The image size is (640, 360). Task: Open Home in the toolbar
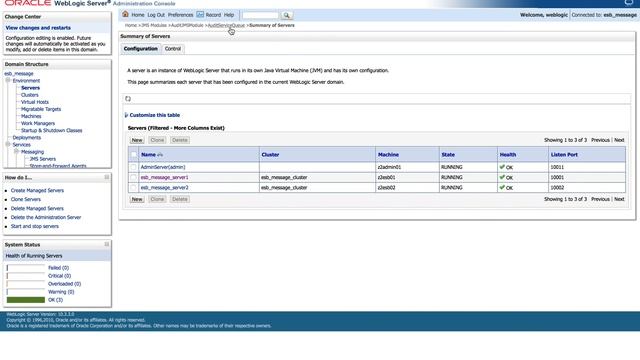[138, 15]
